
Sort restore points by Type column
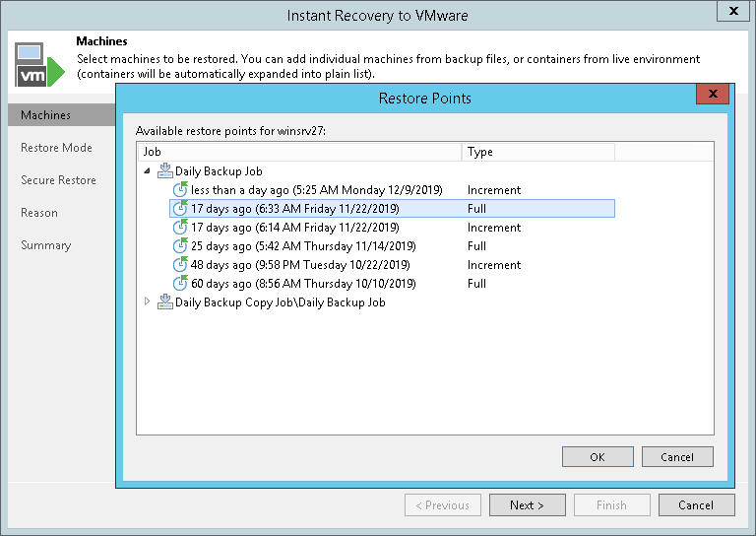coord(537,152)
